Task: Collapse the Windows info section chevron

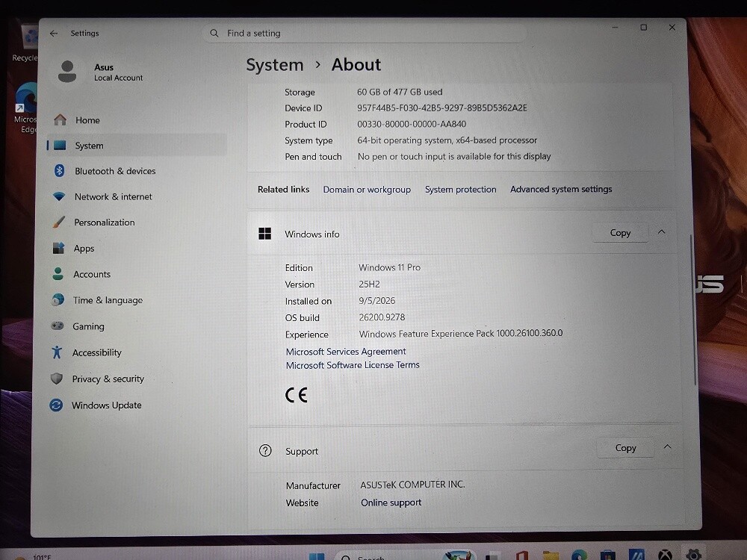Action: click(661, 232)
